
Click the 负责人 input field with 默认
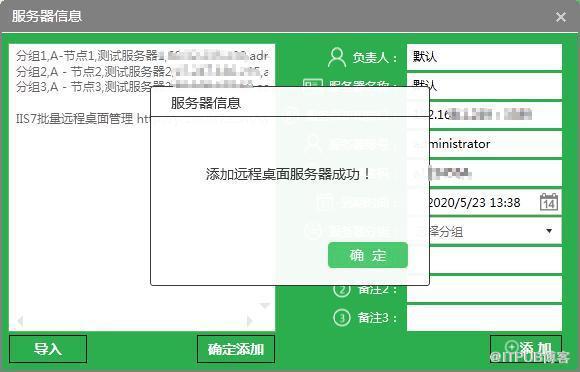pos(484,57)
